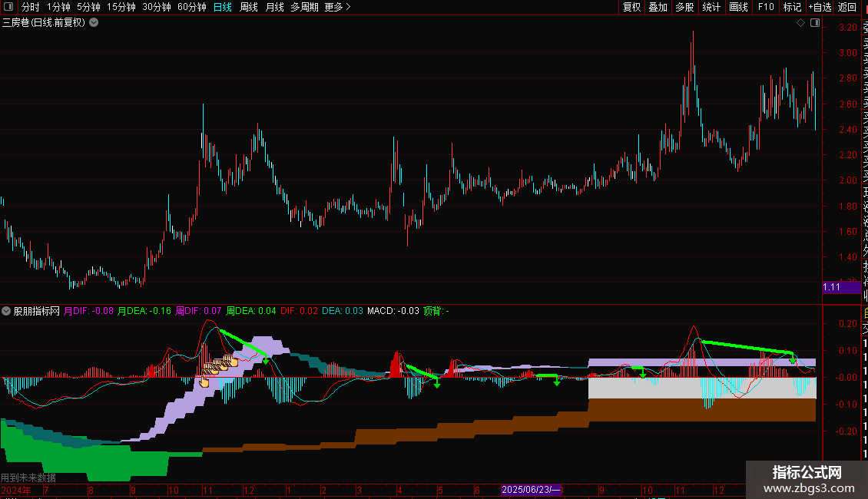The height and width of the screenshot is (499, 868).
Task: Expand the 更多 periods menu
Action: pyautogui.click(x=337, y=7)
